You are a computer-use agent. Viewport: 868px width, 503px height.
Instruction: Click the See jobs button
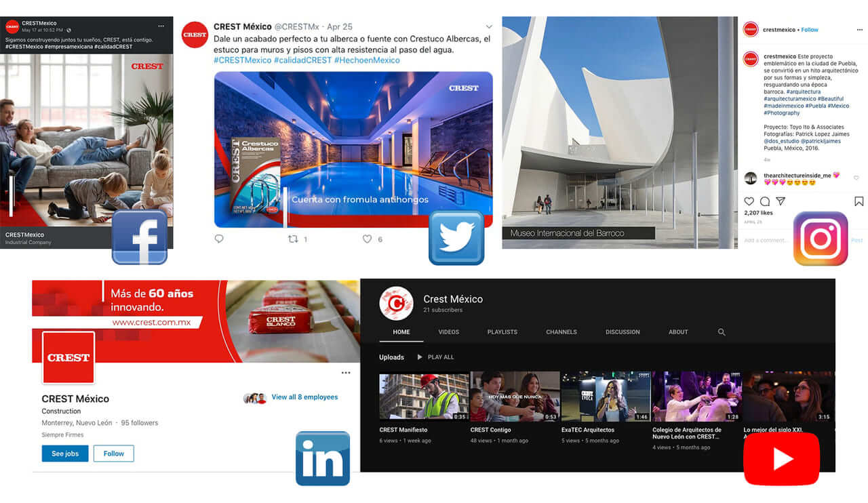pos(65,454)
